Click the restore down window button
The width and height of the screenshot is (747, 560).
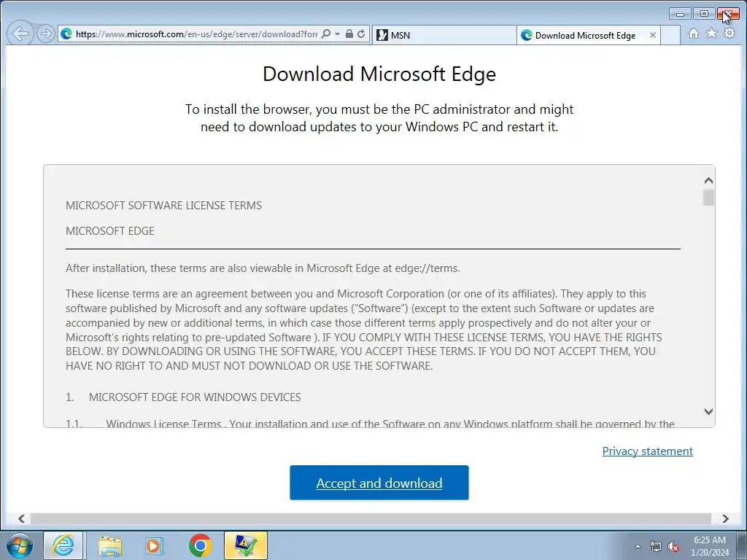pyautogui.click(x=704, y=14)
